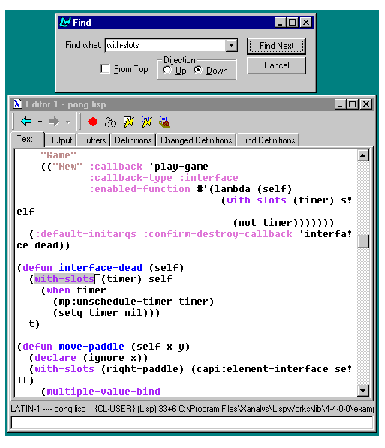385x448 pixels.
Task: Switch to the Changed Definitions tab
Action: pyautogui.click(x=196, y=140)
